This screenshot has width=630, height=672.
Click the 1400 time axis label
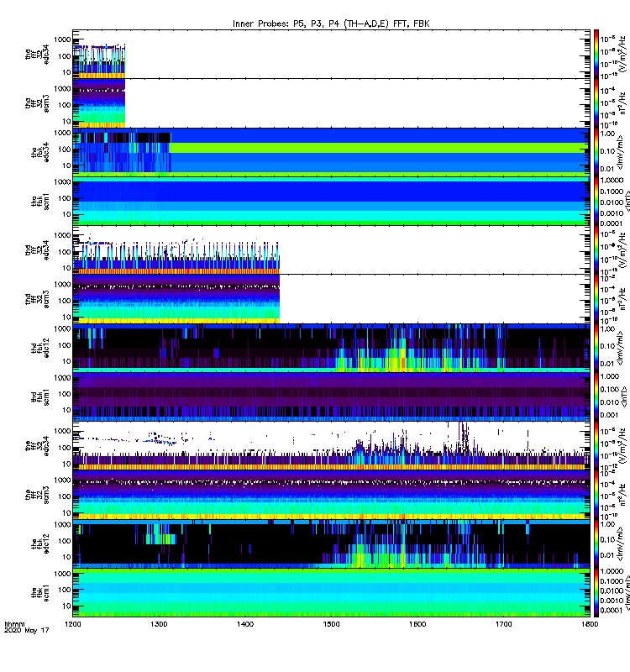click(x=245, y=624)
